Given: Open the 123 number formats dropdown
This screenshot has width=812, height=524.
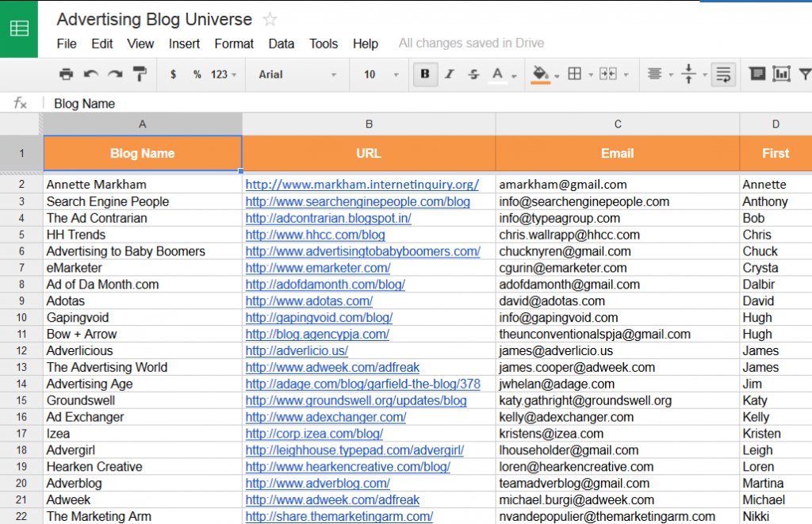Looking at the screenshot, I should pos(223,75).
